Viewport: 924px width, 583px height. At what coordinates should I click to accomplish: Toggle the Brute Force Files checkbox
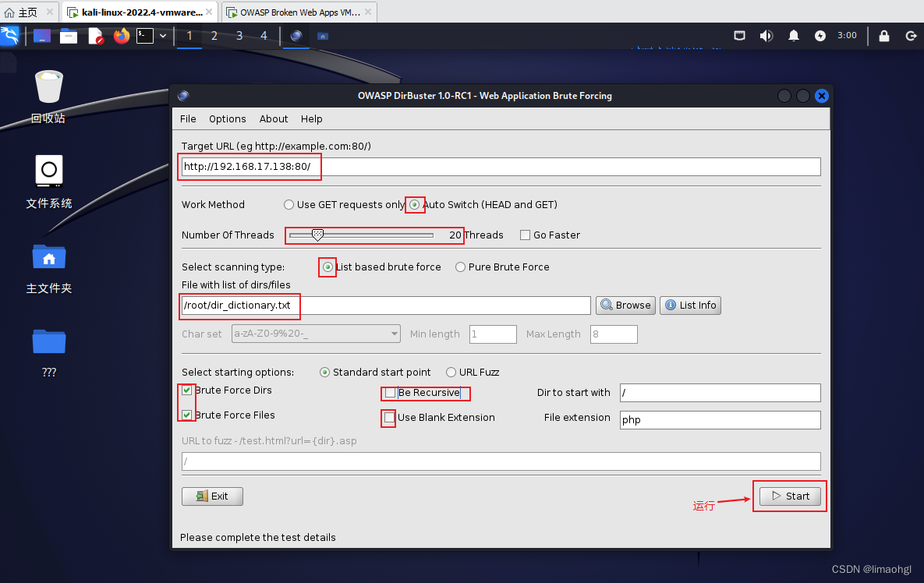(187, 415)
